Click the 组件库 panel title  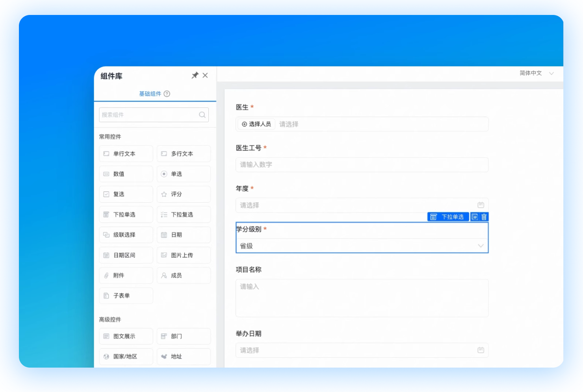111,76
